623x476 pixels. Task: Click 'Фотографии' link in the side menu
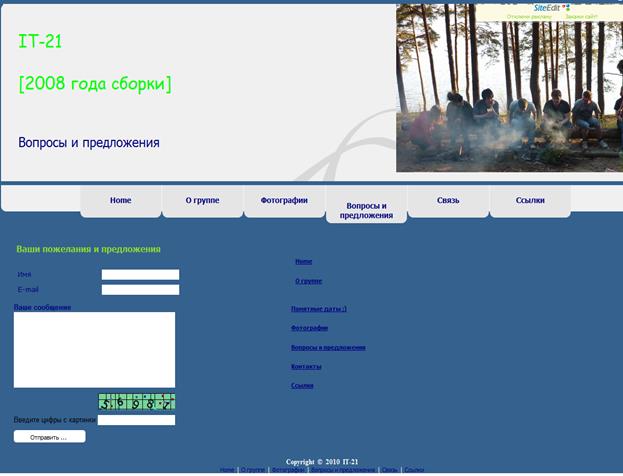[x=309, y=328]
